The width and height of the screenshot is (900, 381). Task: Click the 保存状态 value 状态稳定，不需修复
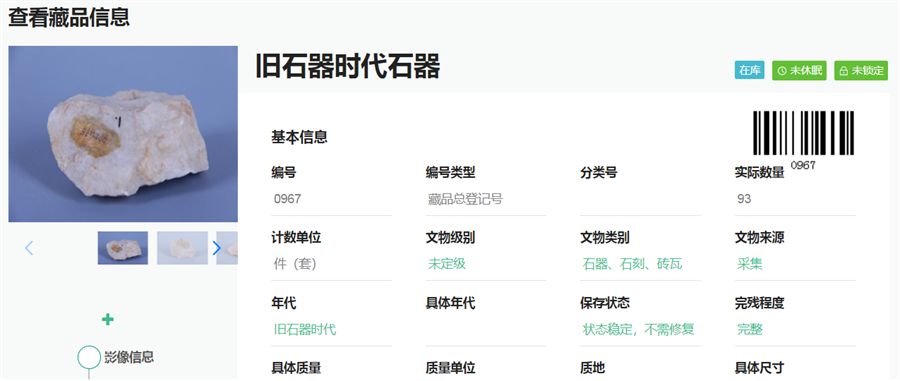pos(638,329)
